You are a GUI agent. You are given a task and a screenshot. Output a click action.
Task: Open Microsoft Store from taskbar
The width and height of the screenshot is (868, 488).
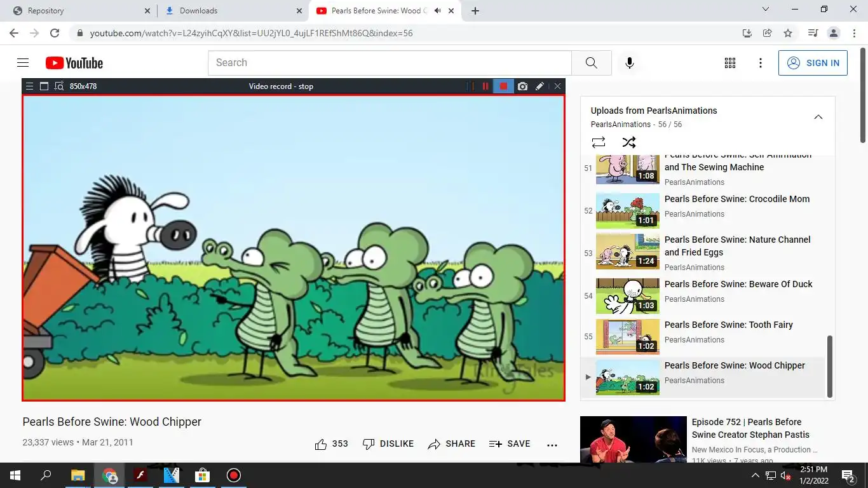(x=202, y=475)
